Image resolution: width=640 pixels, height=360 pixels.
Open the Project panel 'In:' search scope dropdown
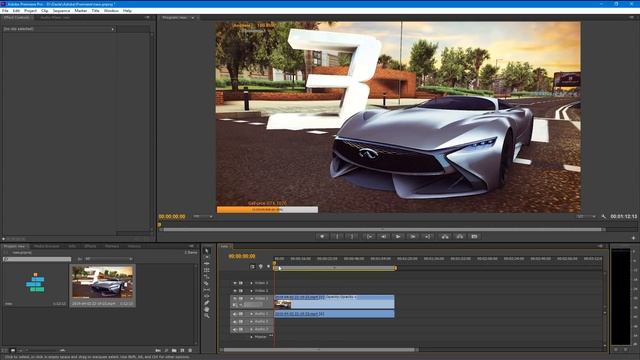point(109,259)
